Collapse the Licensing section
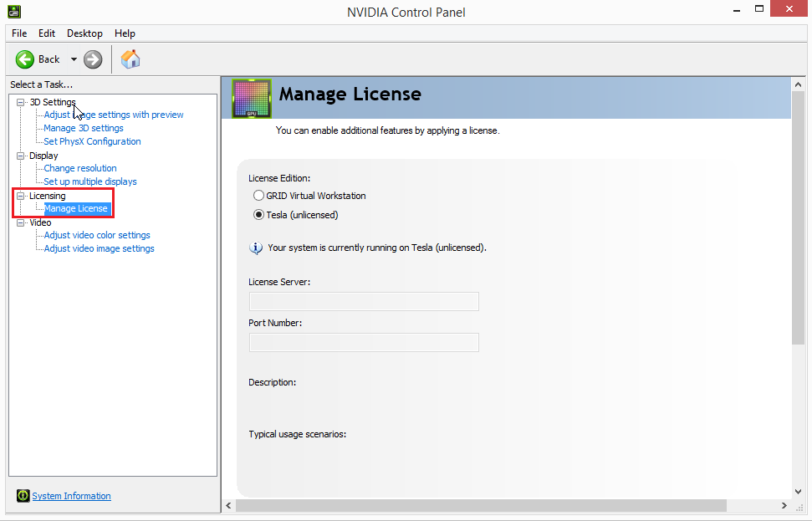The height and width of the screenshot is (521, 812). tap(18, 195)
